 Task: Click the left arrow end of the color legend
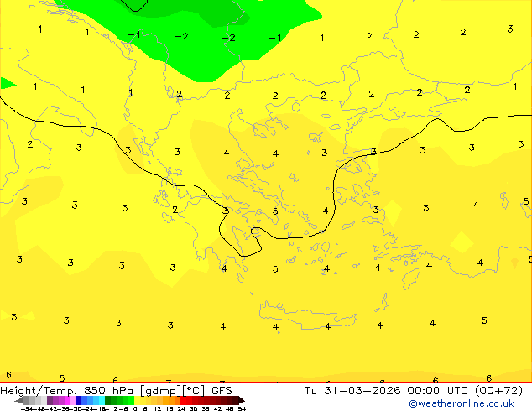tap(19, 400)
